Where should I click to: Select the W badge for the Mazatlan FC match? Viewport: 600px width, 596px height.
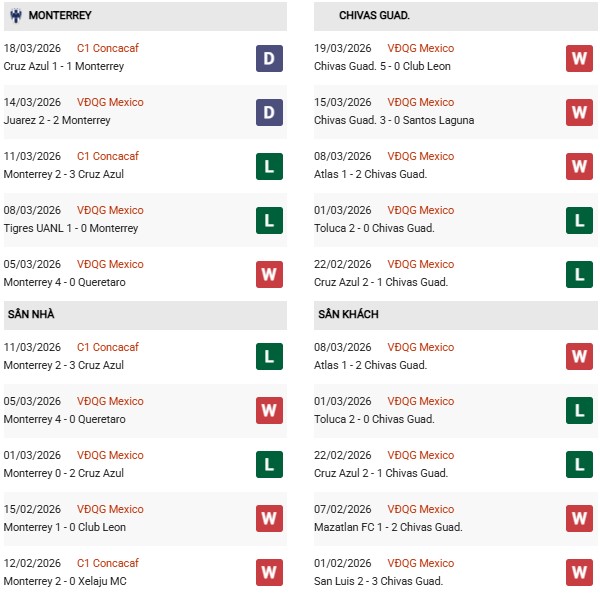pos(579,519)
